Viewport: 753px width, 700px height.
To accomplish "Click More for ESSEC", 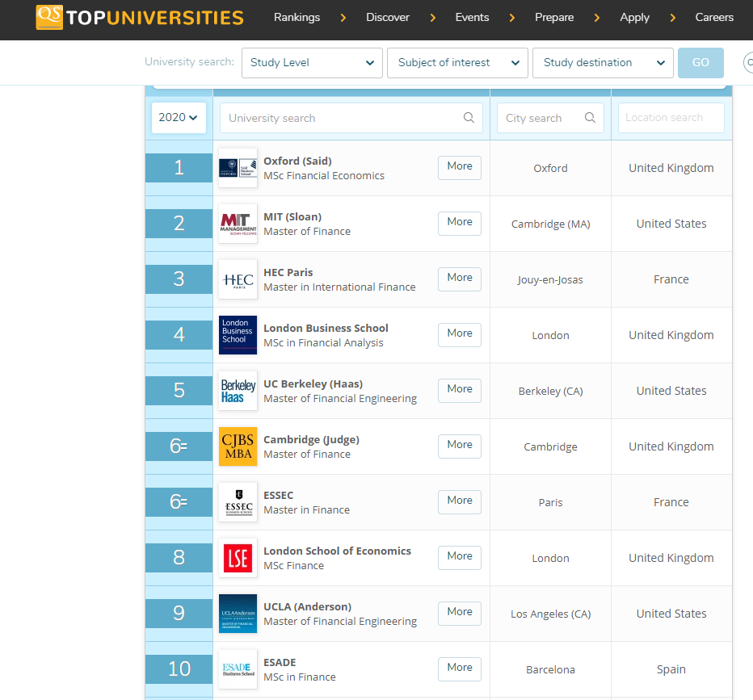I will pos(460,501).
